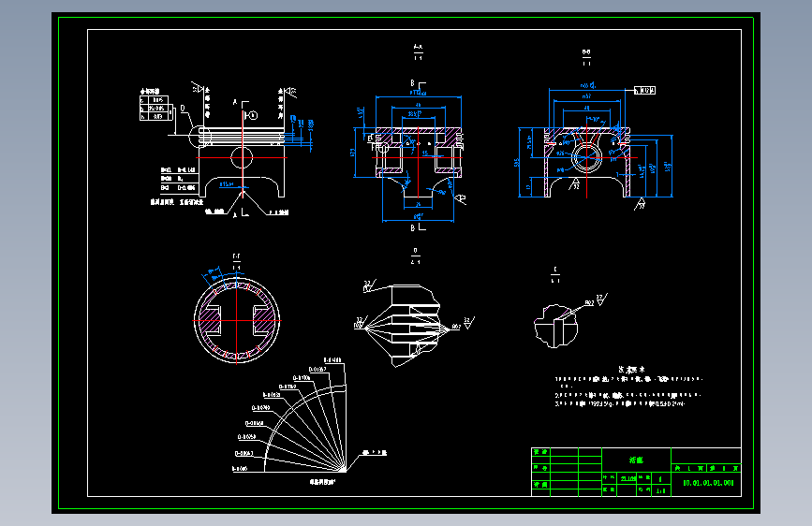Click the B-B cross-section view with pin bore

586,162
